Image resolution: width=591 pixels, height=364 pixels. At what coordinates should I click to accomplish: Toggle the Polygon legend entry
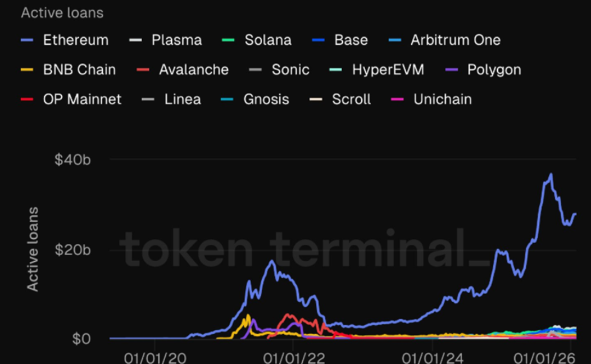[x=494, y=70]
